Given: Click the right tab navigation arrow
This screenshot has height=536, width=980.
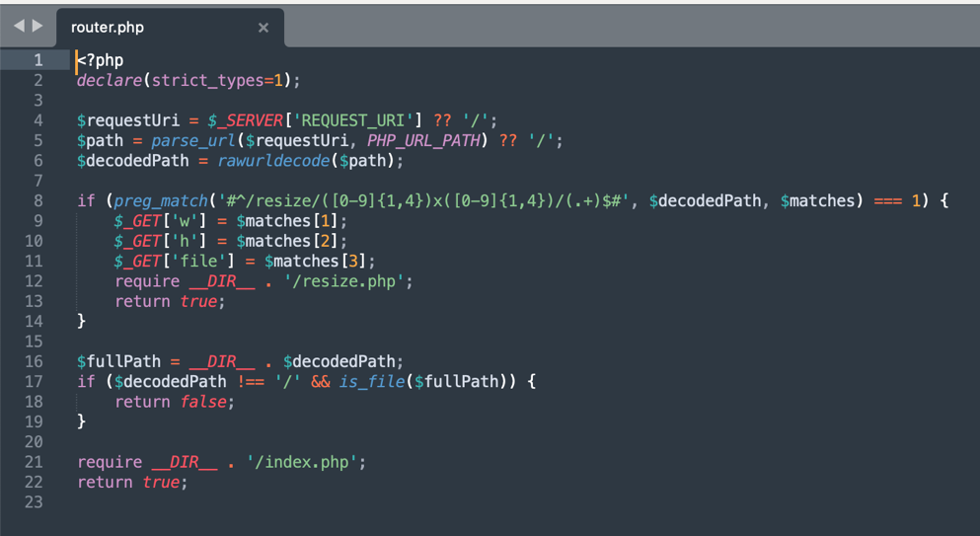Looking at the screenshot, I should point(38,26).
